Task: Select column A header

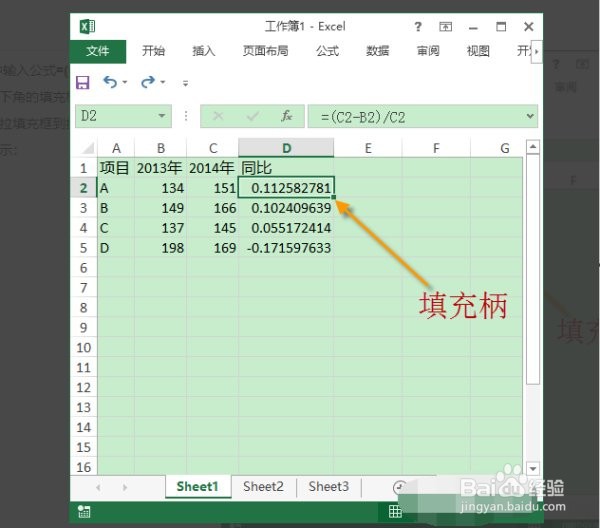Action: 116,148
